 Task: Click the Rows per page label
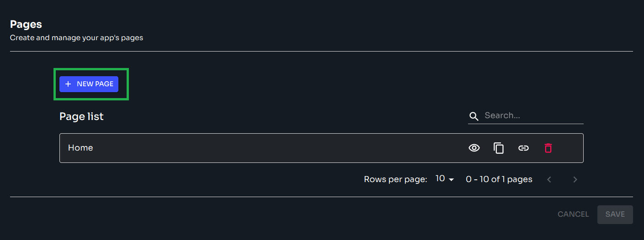click(395, 179)
